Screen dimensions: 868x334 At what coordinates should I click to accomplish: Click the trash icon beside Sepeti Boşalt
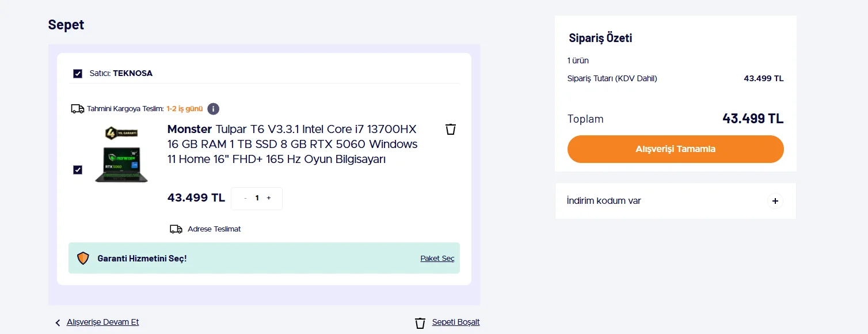pos(420,323)
